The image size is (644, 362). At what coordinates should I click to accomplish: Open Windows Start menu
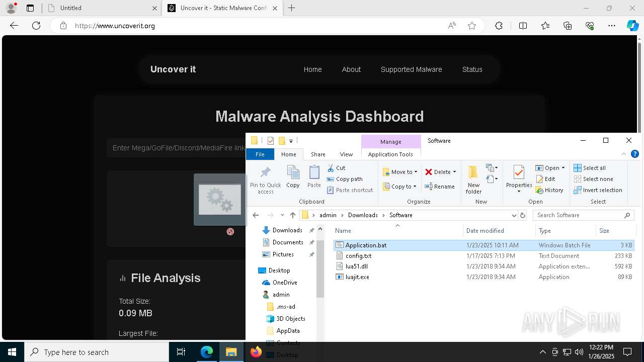12,352
